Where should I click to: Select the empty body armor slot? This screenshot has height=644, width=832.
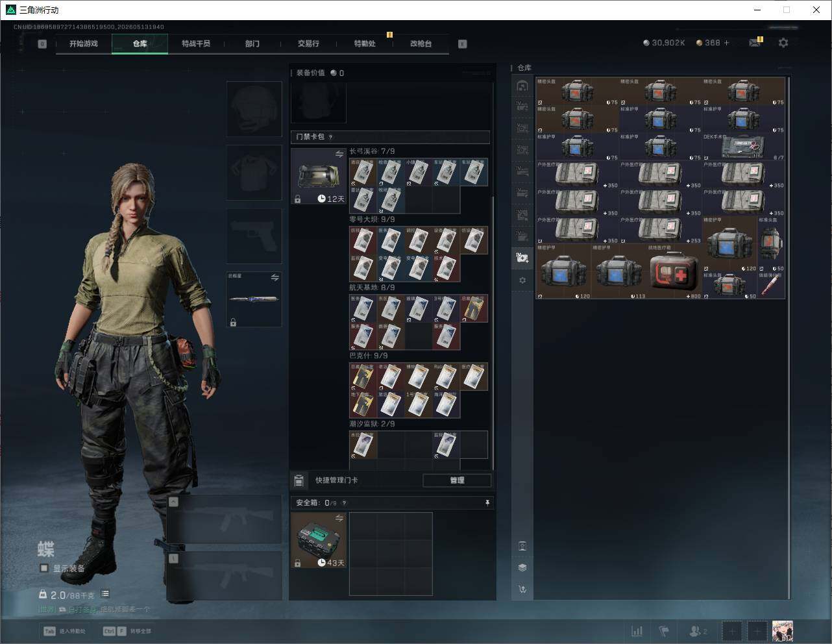(x=254, y=172)
